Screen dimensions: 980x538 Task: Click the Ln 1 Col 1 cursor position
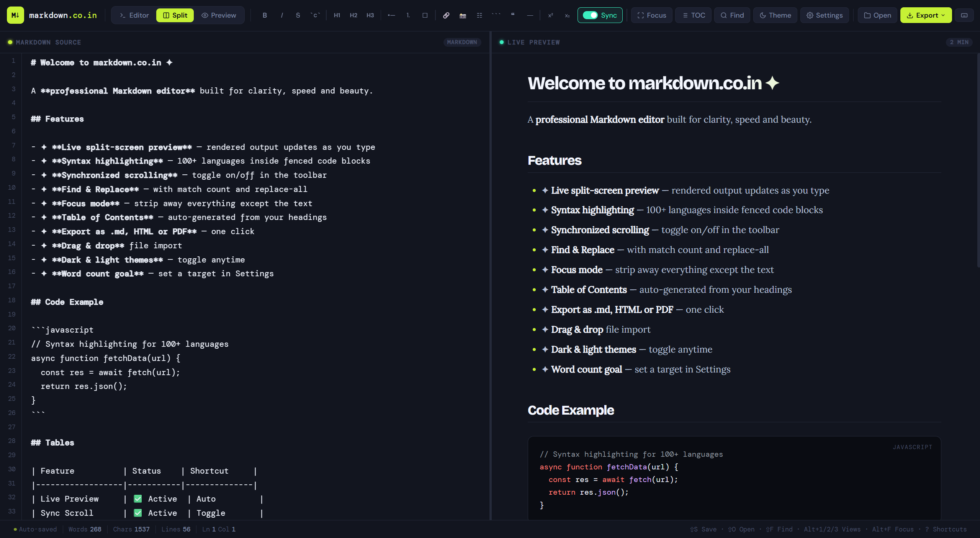(219, 529)
